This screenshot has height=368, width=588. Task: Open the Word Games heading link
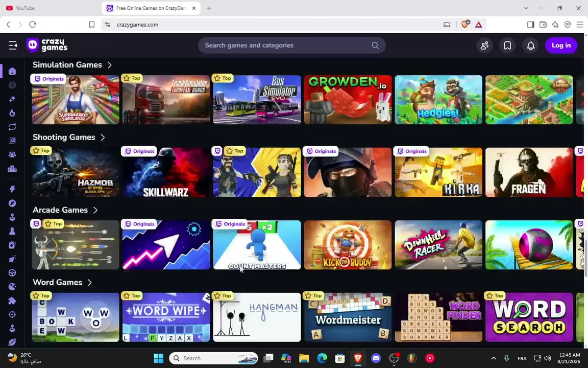(x=57, y=283)
